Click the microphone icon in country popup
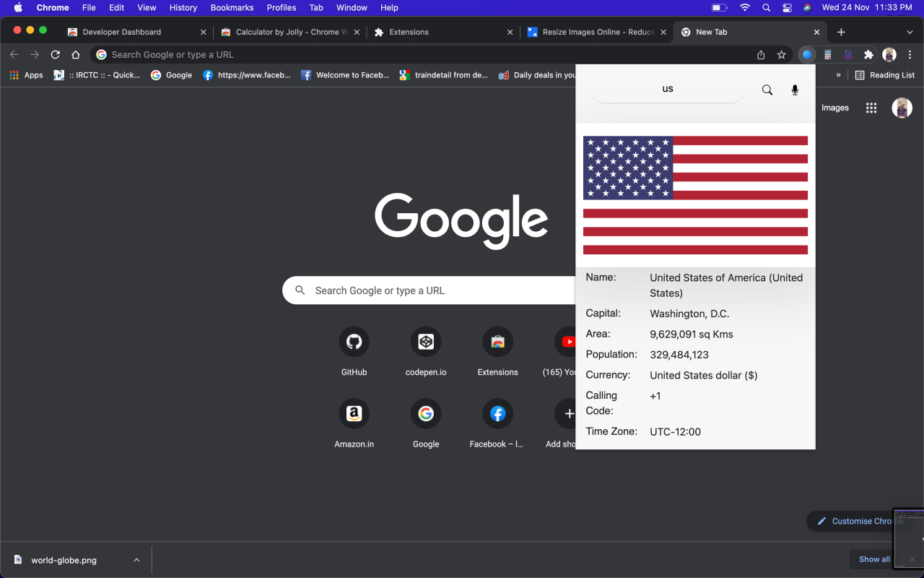Viewport: 924px width, 578px height. [x=795, y=90]
